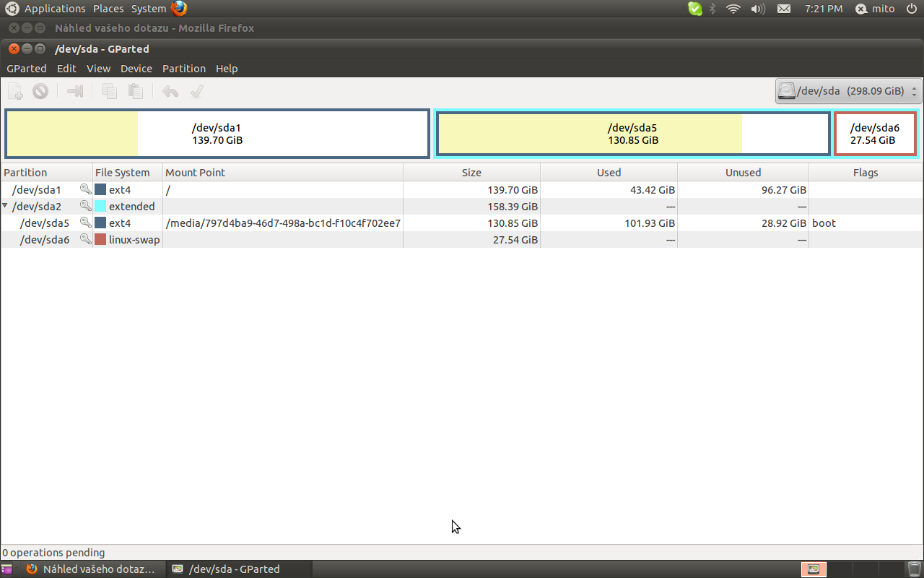
Task: Select the /dev/sda6 graphical partition block
Action: click(x=875, y=134)
